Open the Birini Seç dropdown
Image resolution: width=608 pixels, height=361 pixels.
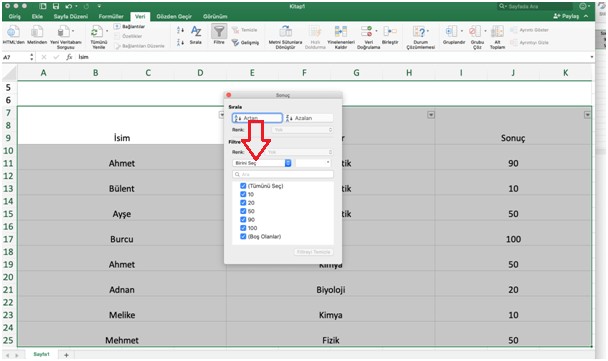coord(262,163)
